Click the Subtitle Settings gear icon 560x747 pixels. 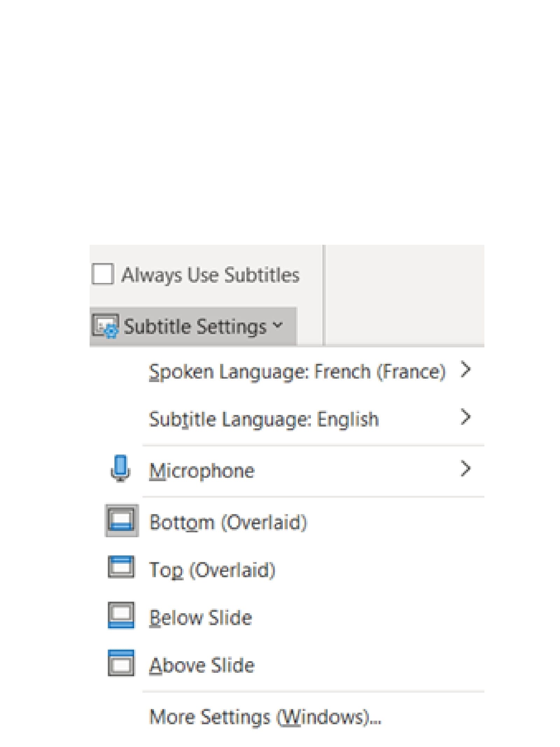click(105, 326)
